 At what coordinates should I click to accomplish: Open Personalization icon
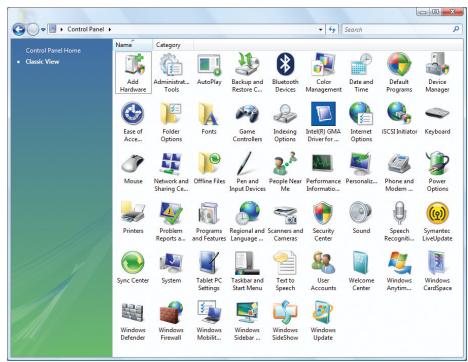pos(361,169)
